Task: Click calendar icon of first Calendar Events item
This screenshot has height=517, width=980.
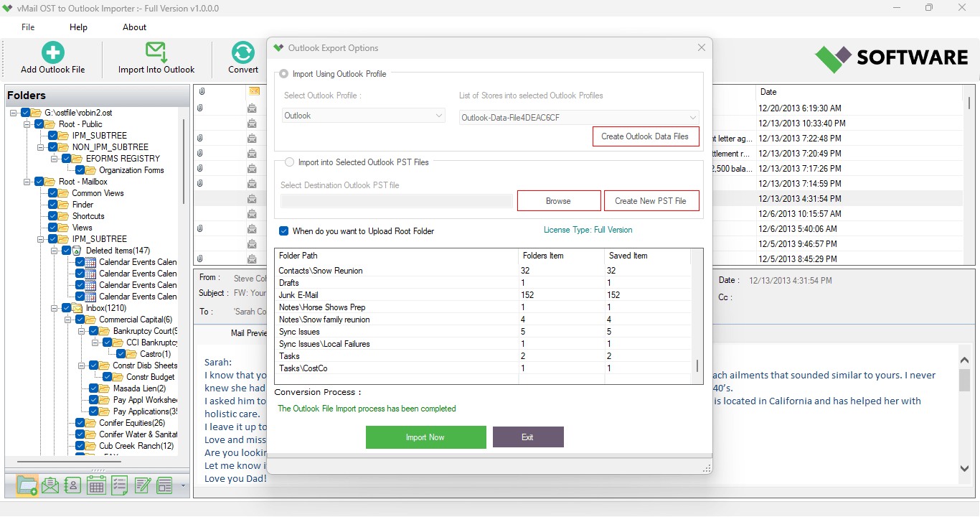Action: [90, 262]
